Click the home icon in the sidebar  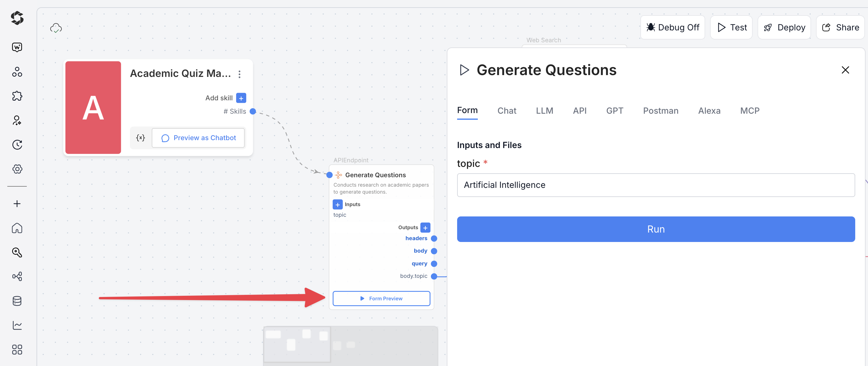pyautogui.click(x=17, y=228)
